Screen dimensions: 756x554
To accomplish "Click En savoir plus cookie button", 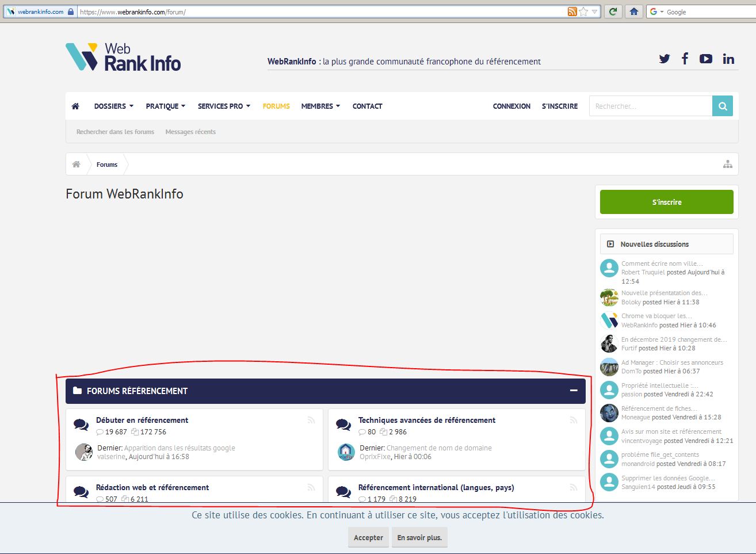I will (x=419, y=537).
